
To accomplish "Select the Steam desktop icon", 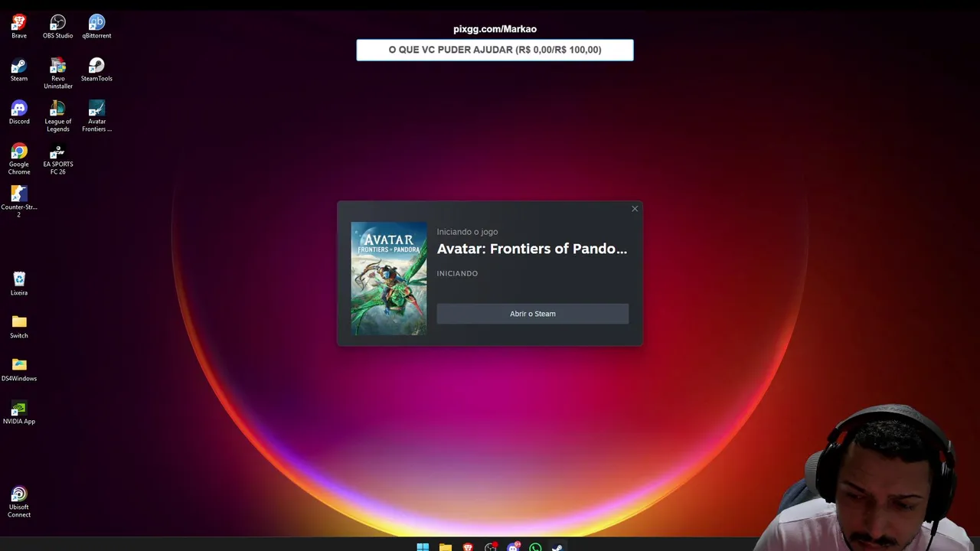I will tap(19, 70).
